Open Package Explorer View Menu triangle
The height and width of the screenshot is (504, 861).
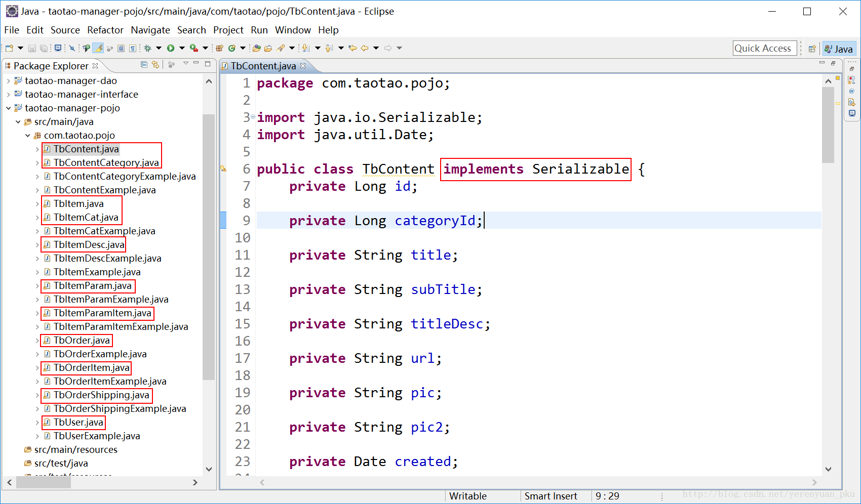[x=186, y=63]
